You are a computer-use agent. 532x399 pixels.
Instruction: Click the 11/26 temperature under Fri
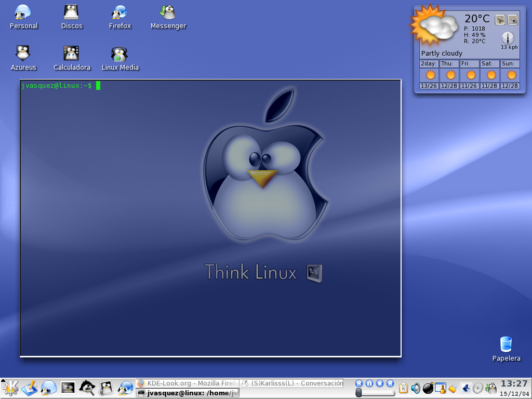469,86
